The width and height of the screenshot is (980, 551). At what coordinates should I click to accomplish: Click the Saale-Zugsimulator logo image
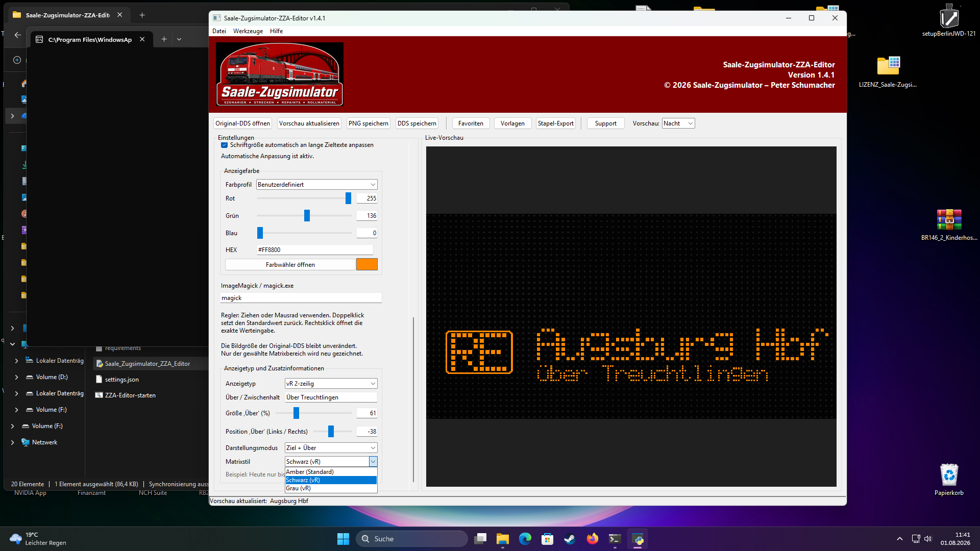point(280,74)
